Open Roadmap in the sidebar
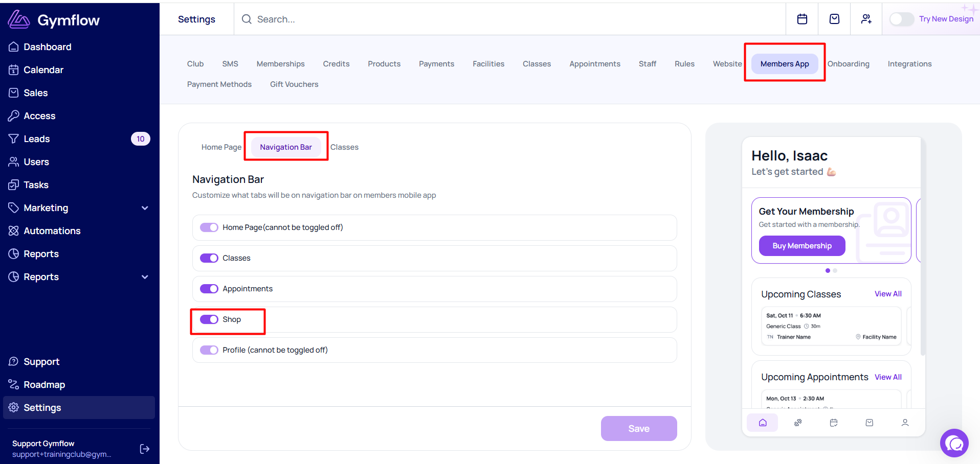Screen dimensions: 980x464 pyautogui.click(x=44, y=385)
